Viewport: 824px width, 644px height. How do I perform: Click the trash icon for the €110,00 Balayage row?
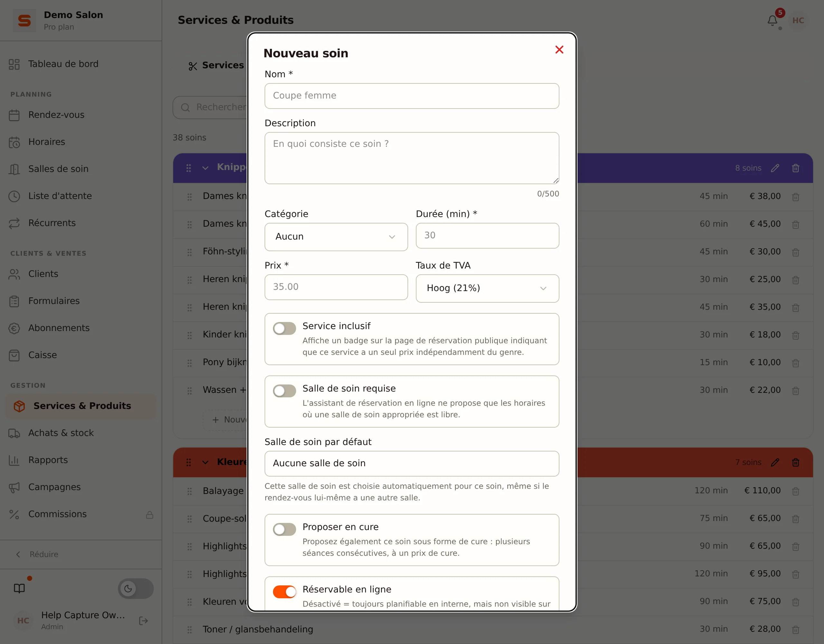tap(795, 491)
